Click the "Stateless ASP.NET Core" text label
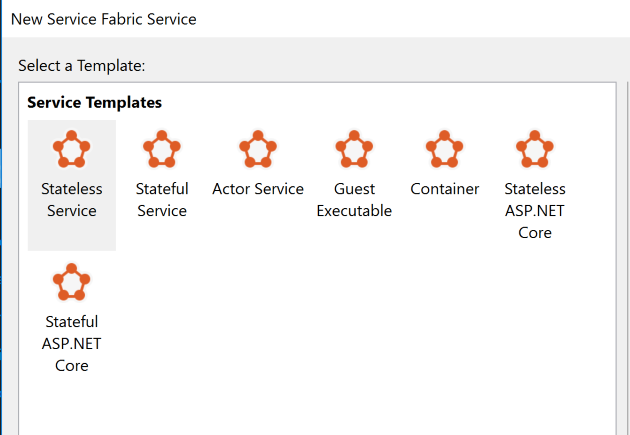Viewport: 630px width, 435px height. pyautogui.click(x=535, y=210)
